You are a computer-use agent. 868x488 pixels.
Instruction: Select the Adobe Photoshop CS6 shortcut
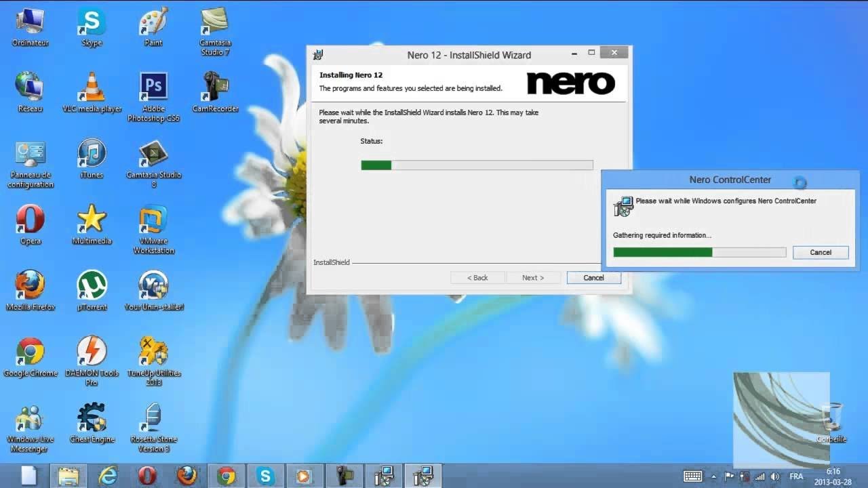pos(153,98)
